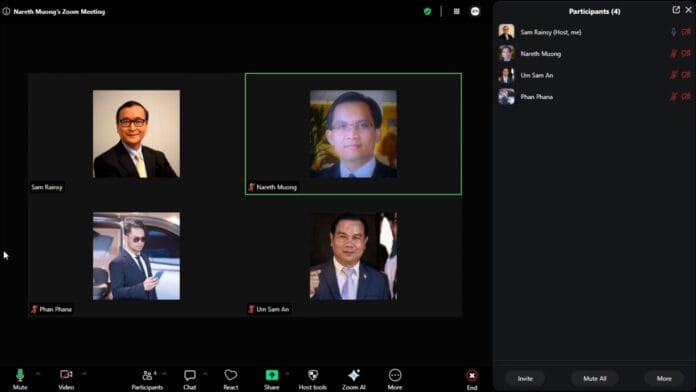Expand the video options arrow beside Video
Screen dimensions: 696x392
[84, 374]
